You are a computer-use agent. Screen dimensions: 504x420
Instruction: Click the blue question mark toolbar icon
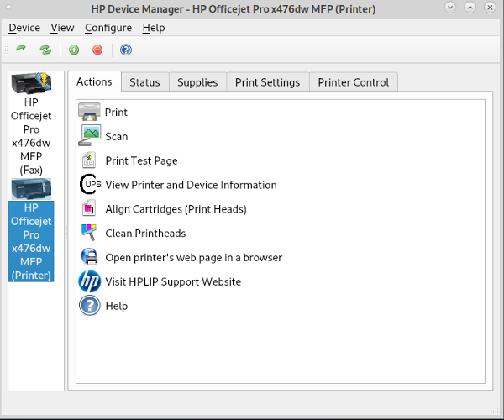click(126, 50)
